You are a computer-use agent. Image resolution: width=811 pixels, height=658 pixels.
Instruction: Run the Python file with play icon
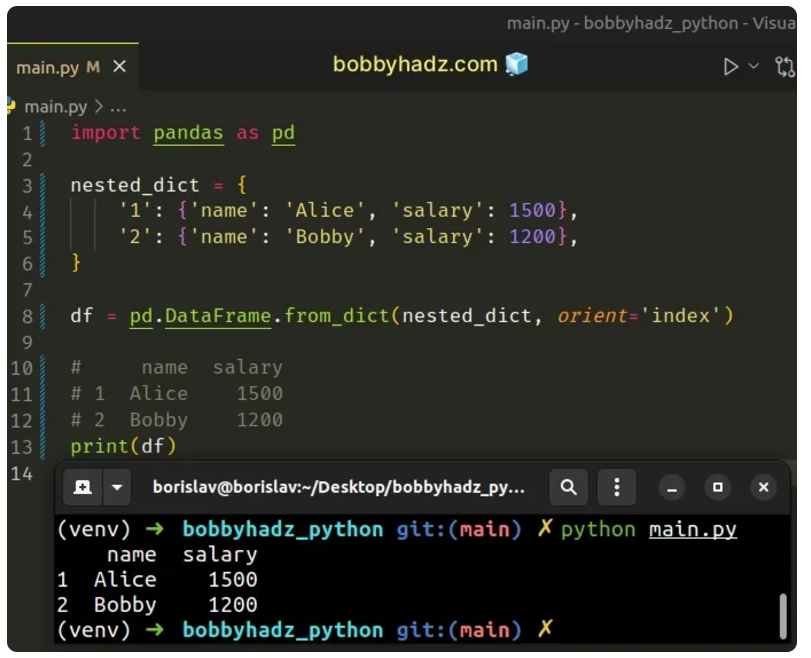[730, 66]
